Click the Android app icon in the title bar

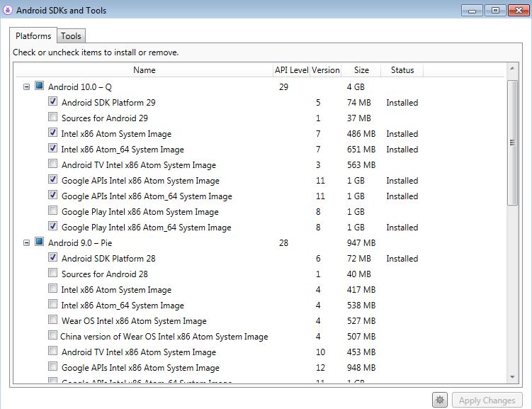[8, 10]
